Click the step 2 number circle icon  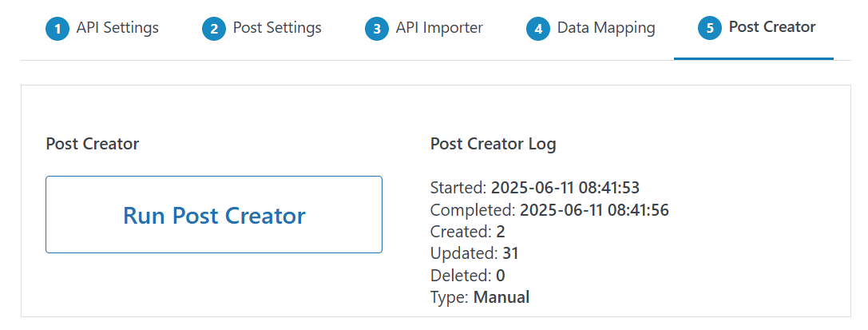(214, 29)
